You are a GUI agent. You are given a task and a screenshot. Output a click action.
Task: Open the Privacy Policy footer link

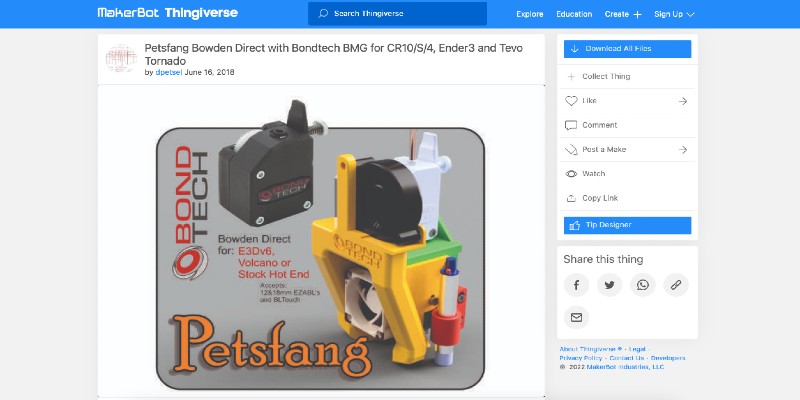click(581, 358)
